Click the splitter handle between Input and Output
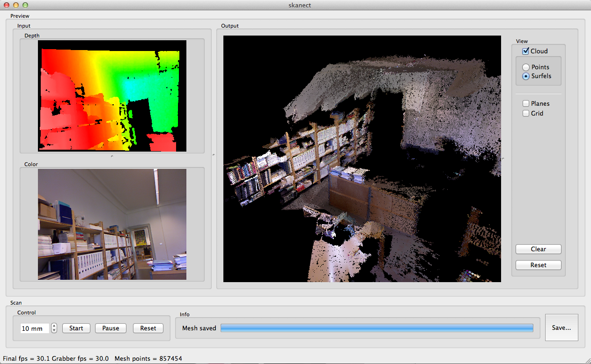Viewport: 591px width, 364px height. tap(213, 154)
